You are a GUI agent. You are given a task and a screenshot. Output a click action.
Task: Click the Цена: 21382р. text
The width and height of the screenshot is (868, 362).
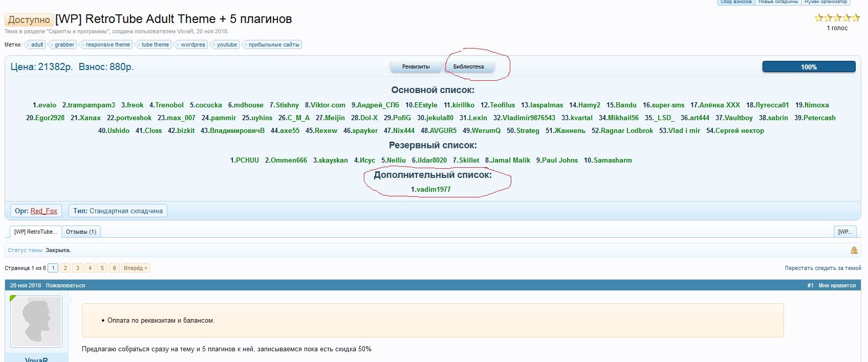click(x=41, y=66)
